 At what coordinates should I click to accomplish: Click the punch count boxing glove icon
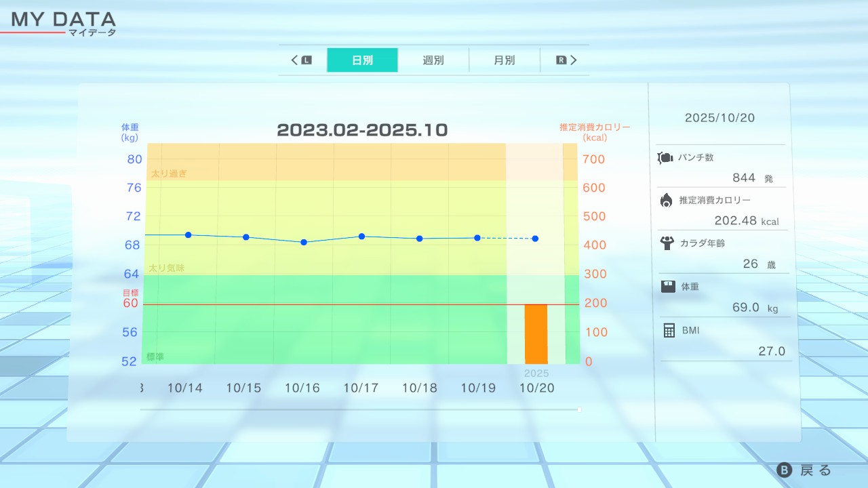(665, 158)
